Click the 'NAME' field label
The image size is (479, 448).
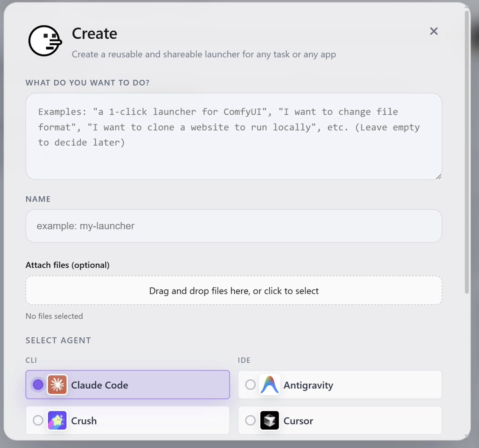pyautogui.click(x=38, y=199)
